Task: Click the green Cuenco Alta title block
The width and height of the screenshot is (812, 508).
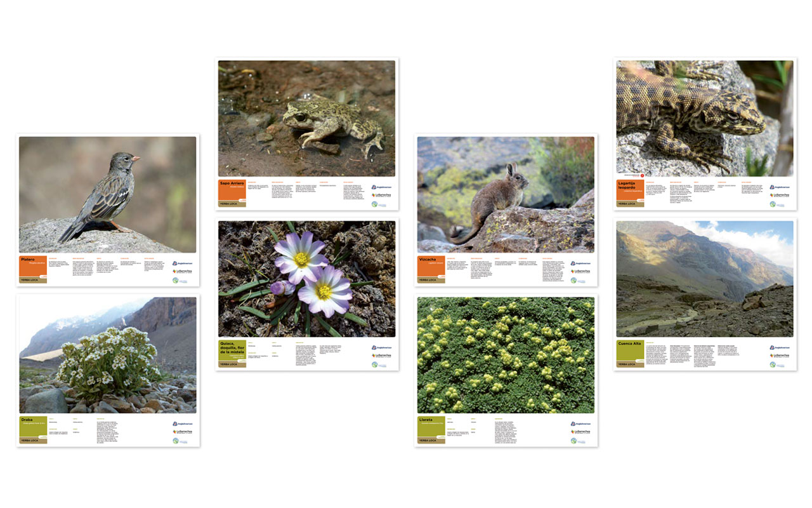Action: point(631,351)
